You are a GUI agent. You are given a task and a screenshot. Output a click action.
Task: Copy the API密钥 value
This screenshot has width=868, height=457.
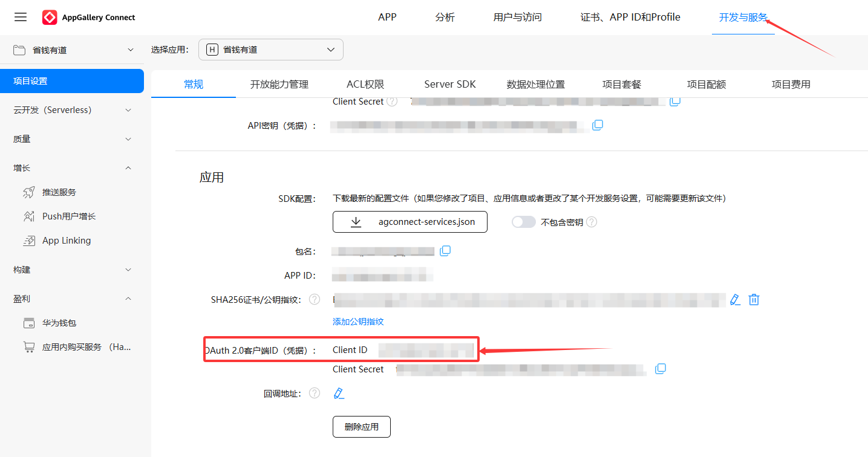tap(598, 125)
